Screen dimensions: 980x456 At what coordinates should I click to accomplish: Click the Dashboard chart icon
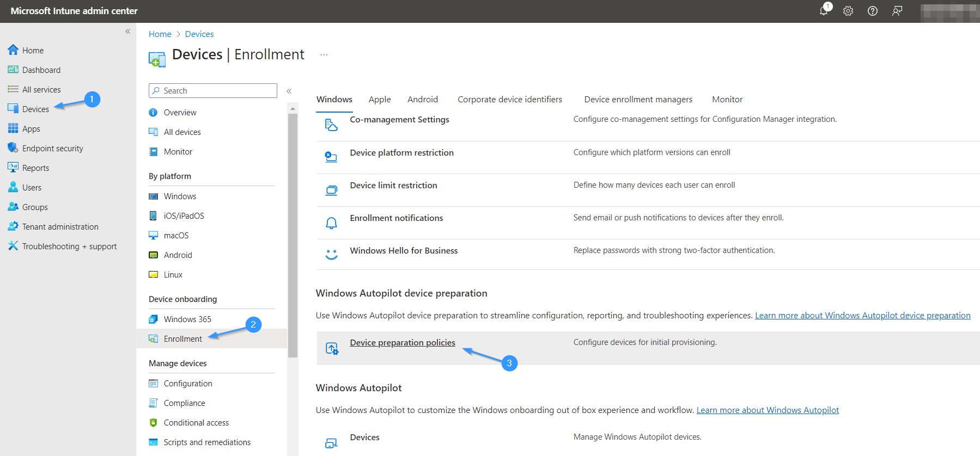(13, 70)
